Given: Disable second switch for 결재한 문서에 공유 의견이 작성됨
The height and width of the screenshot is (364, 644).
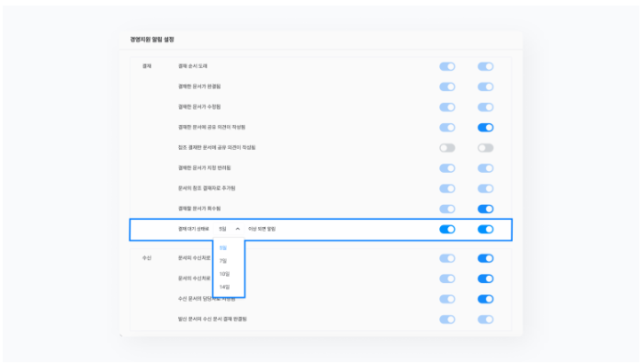Looking at the screenshot, I should coord(485,128).
